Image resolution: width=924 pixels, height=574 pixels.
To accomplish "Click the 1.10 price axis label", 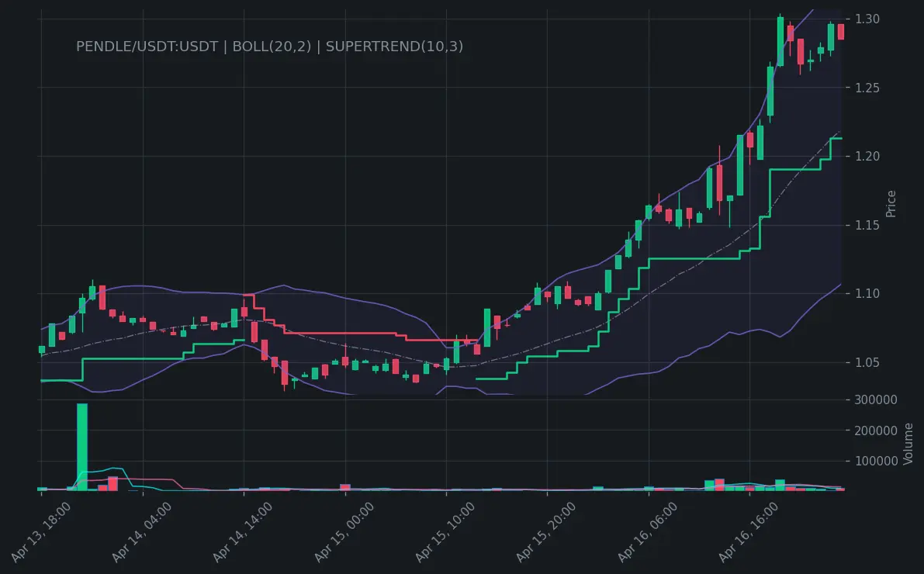I will tap(867, 293).
